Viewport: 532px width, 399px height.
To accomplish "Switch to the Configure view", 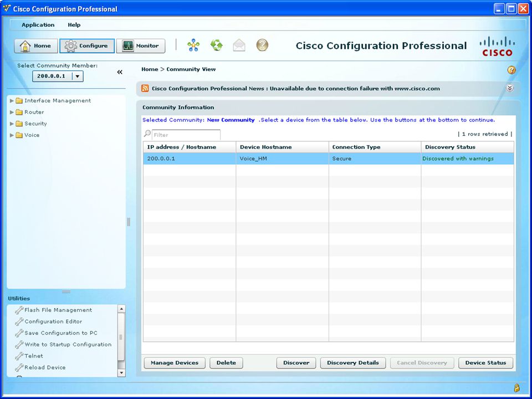I will pyautogui.click(x=87, y=46).
